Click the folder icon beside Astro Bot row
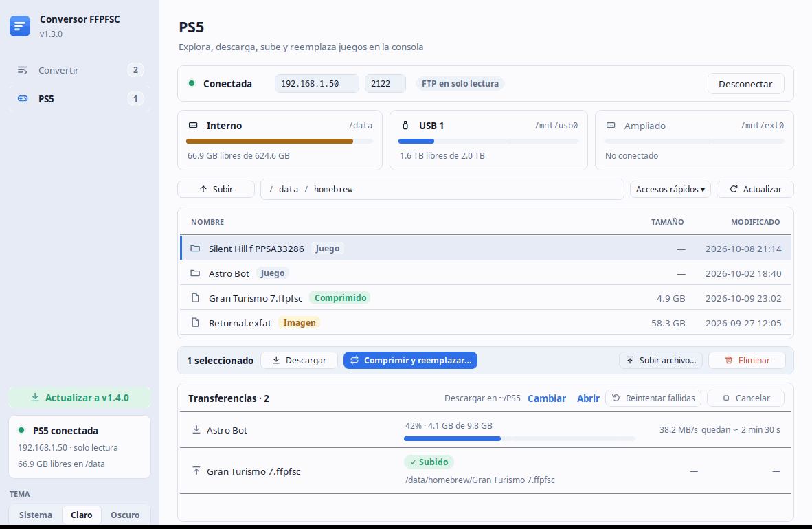Image resolution: width=812 pixels, height=529 pixels. click(x=194, y=273)
